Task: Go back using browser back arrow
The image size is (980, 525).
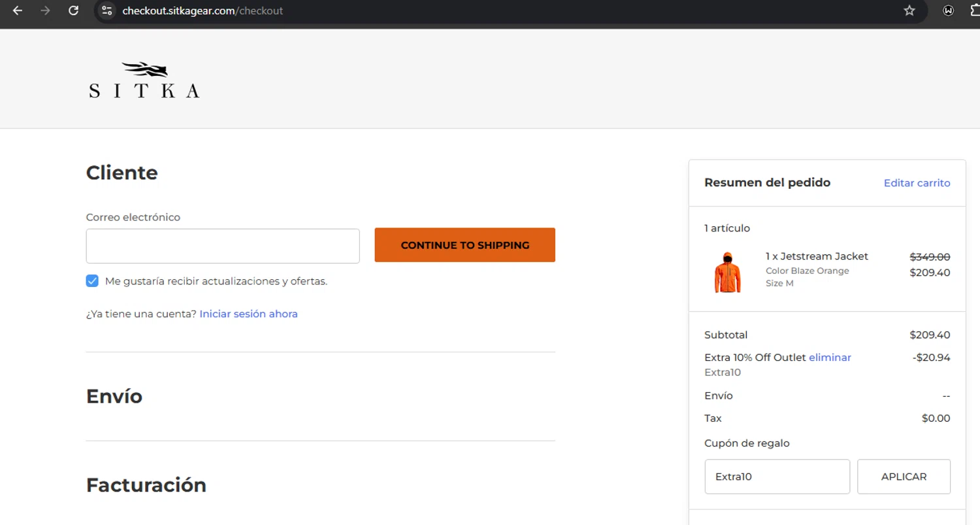Action: point(18,10)
